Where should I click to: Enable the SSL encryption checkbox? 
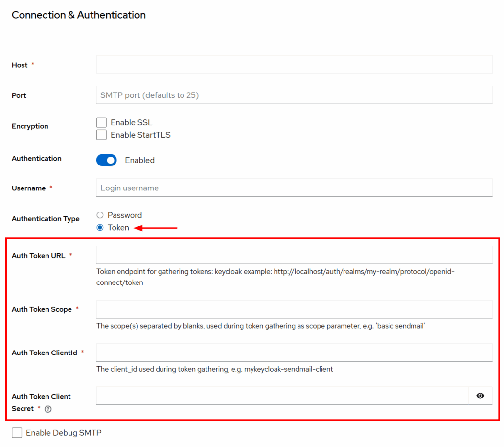coord(101,122)
